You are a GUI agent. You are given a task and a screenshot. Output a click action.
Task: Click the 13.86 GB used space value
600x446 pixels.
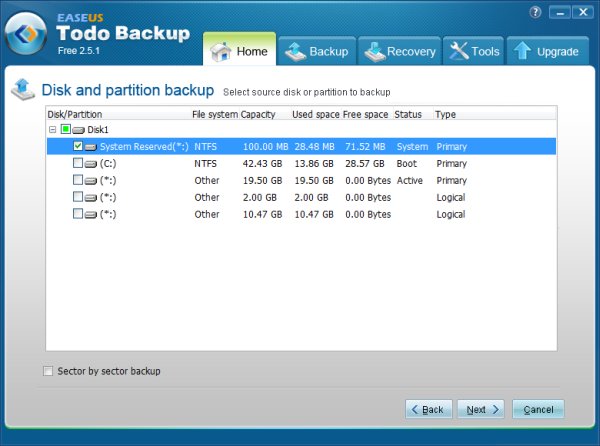pyautogui.click(x=314, y=164)
